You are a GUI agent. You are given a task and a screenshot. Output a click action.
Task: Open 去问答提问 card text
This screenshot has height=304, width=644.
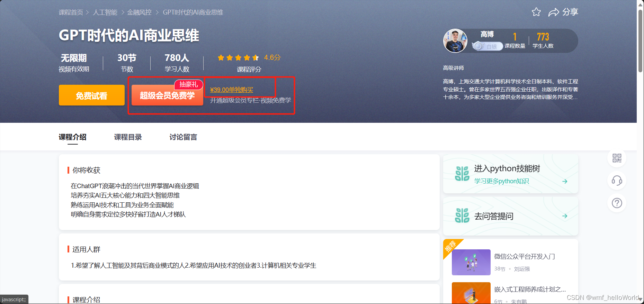click(494, 216)
